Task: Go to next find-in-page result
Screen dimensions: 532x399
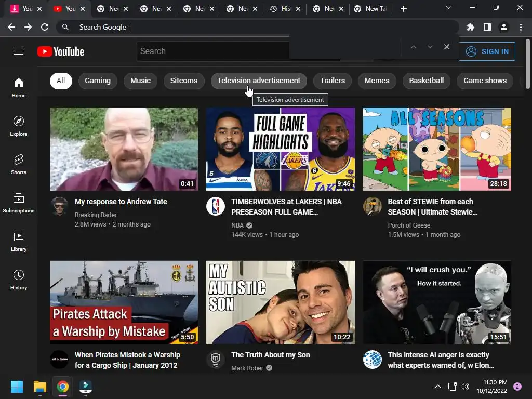Action: (x=430, y=47)
